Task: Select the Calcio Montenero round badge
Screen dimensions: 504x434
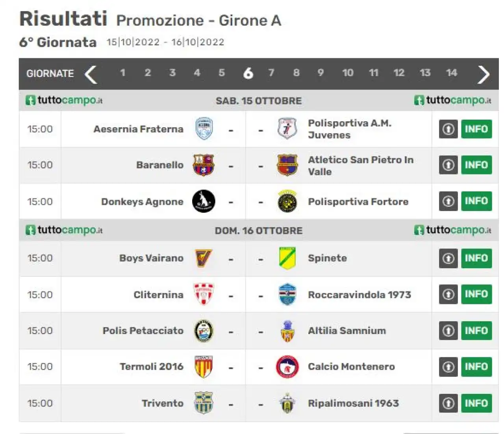Action: point(287,367)
